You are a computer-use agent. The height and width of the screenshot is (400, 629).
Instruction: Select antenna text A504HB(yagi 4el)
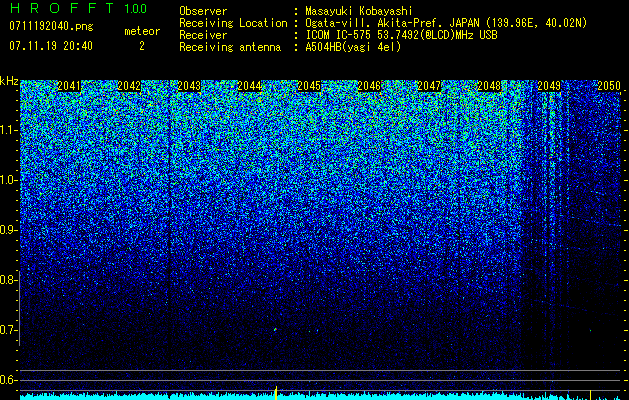pyautogui.click(x=353, y=47)
